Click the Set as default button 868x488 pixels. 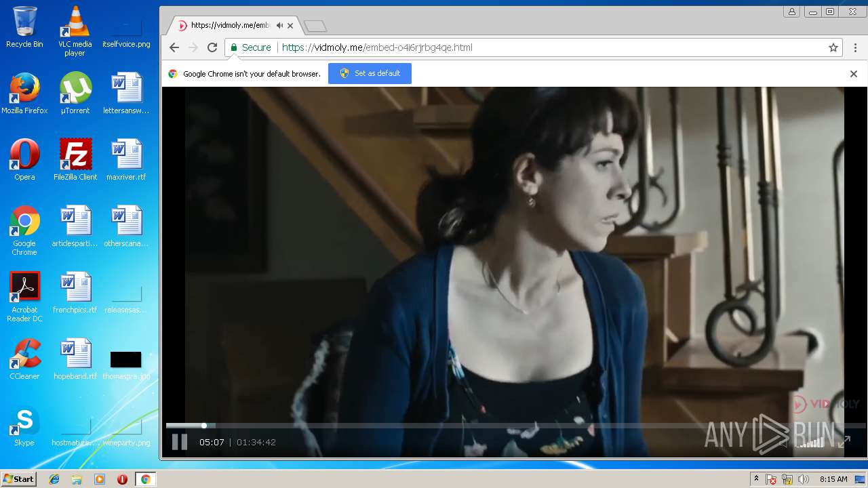(370, 73)
